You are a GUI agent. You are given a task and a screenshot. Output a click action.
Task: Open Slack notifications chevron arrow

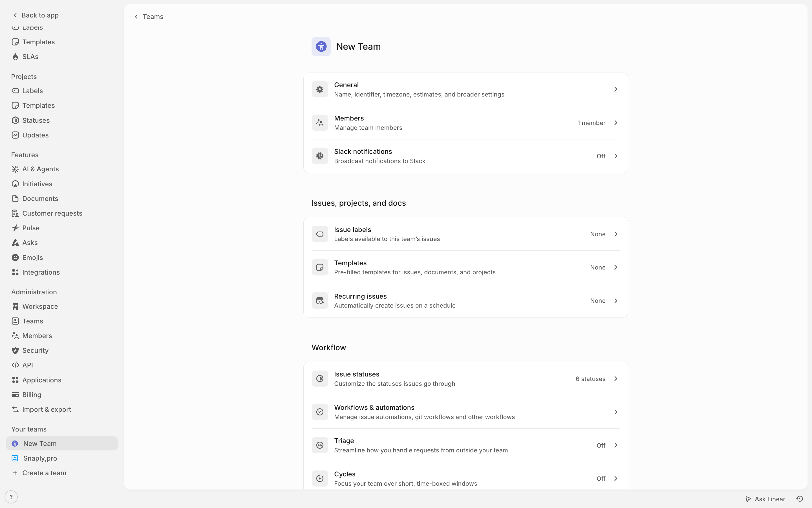pyautogui.click(x=616, y=156)
